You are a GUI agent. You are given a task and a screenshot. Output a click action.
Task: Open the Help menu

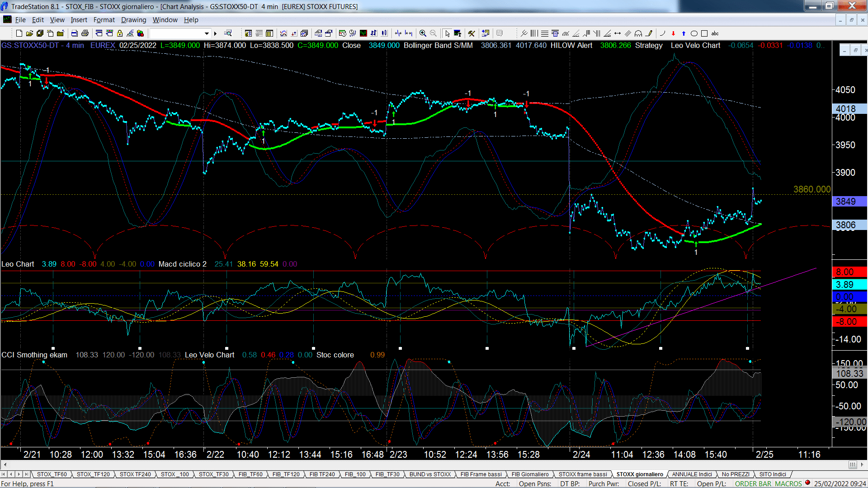191,20
